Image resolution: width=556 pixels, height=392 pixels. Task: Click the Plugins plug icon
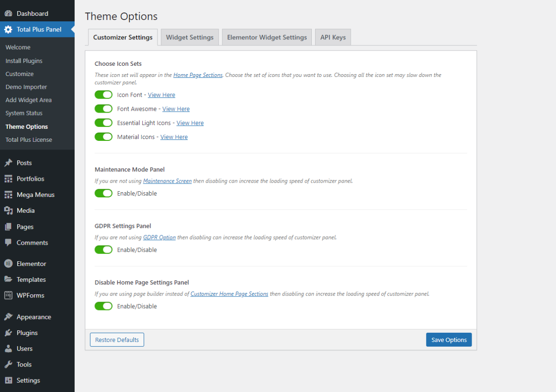(x=8, y=333)
